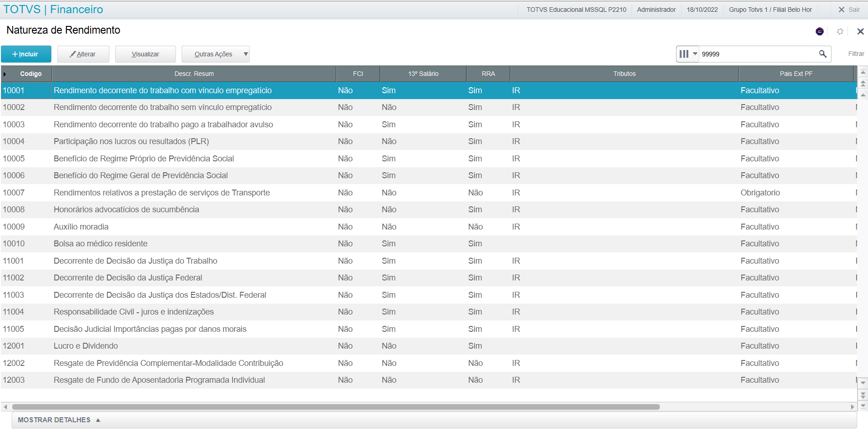The image size is (868, 430).
Task: Open the column selector icon beside search
Action: point(687,54)
